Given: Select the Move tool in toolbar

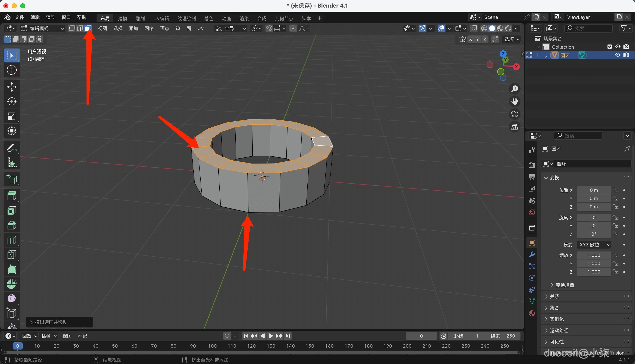Looking at the screenshot, I should tap(12, 87).
